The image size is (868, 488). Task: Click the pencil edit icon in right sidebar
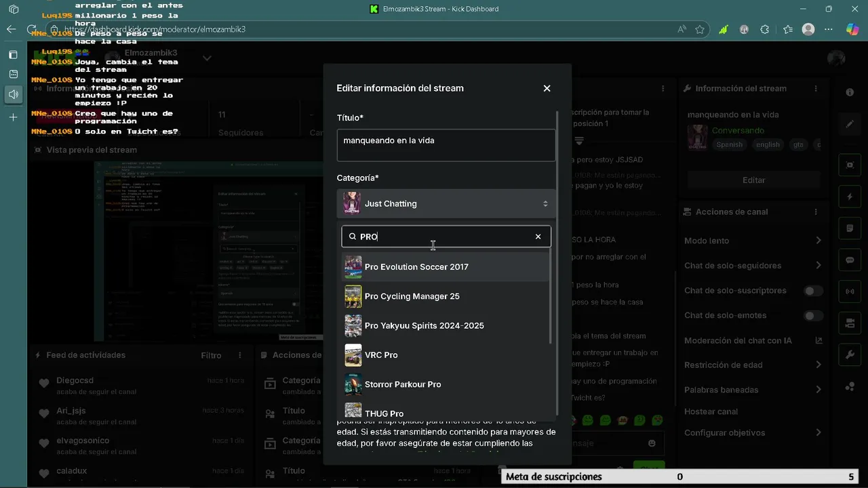[x=850, y=124]
